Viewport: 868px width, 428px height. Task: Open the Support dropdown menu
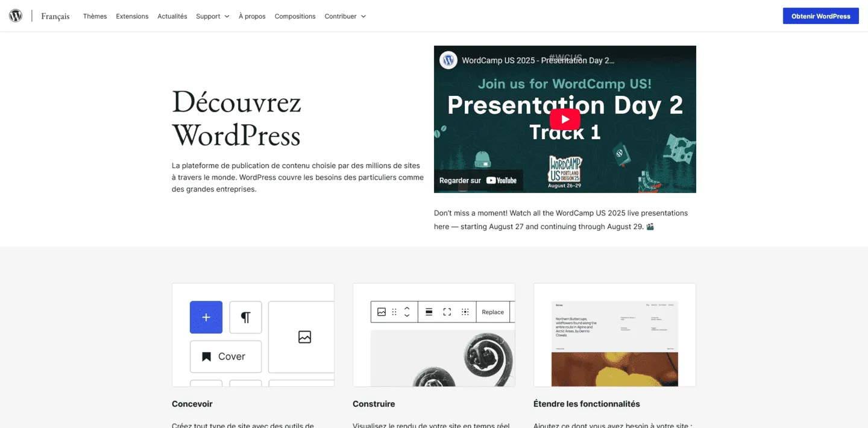[x=212, y=16]
